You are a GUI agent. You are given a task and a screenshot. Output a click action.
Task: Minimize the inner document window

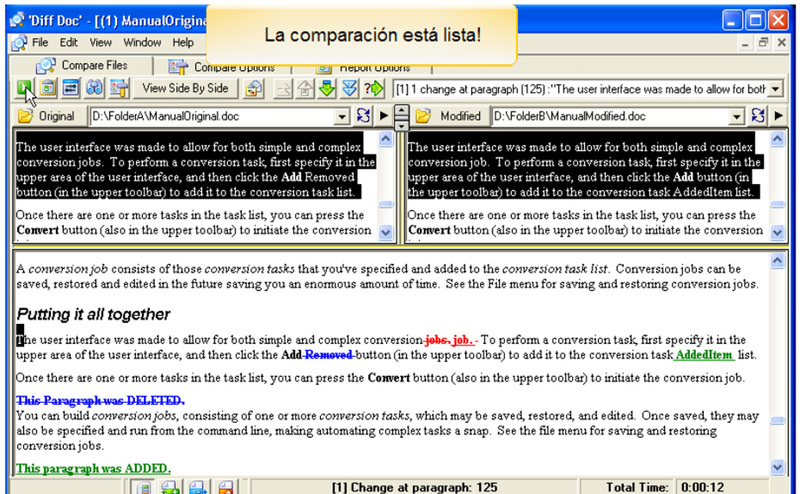(x=745, y=43)
